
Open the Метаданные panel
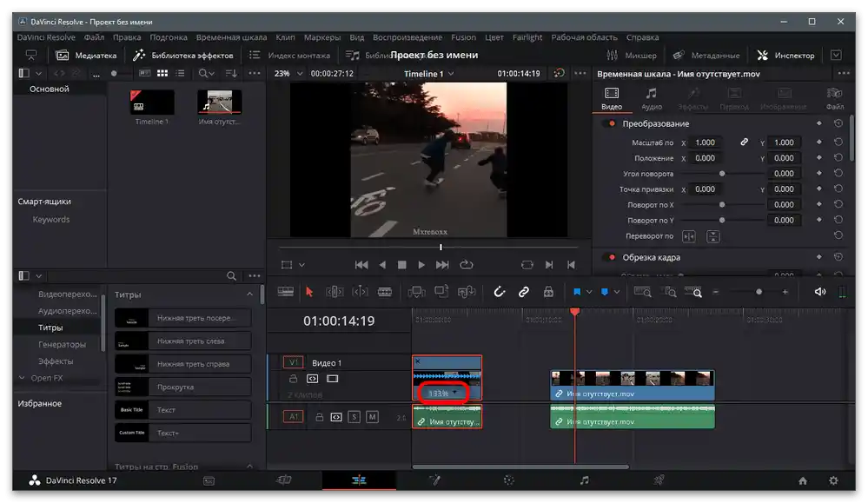[706, 56]
